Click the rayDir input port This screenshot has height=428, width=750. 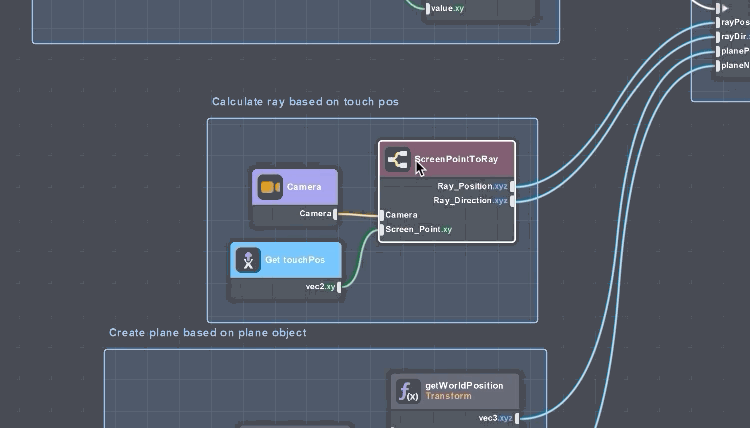(x=717, y=37)
